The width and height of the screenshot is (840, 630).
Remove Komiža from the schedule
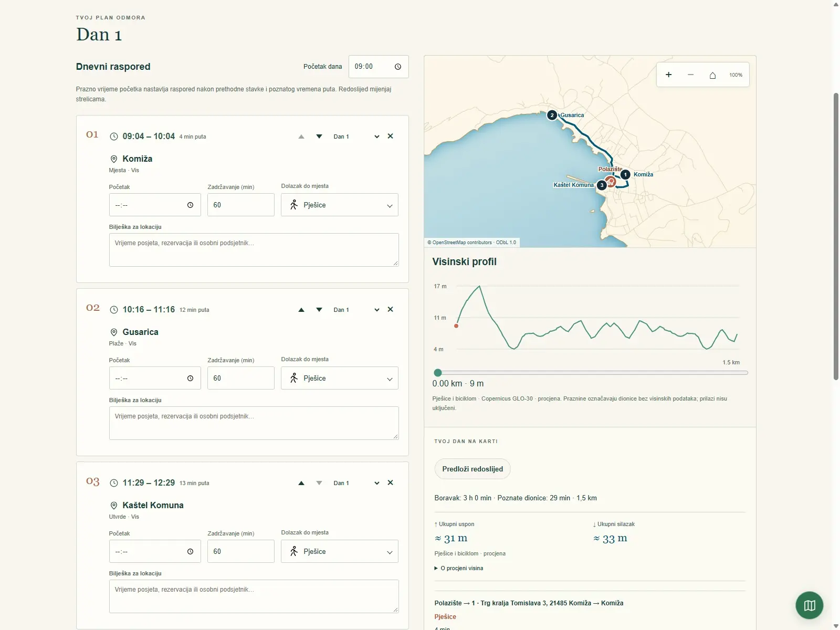pos(390,136)
